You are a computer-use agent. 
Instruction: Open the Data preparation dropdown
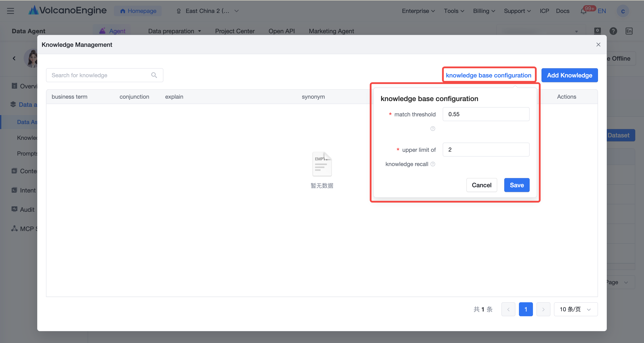[x=175, y=31]
